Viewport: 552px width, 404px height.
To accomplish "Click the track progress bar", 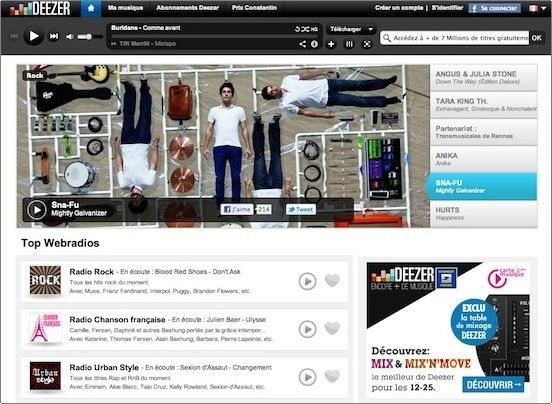I will 215,36.
